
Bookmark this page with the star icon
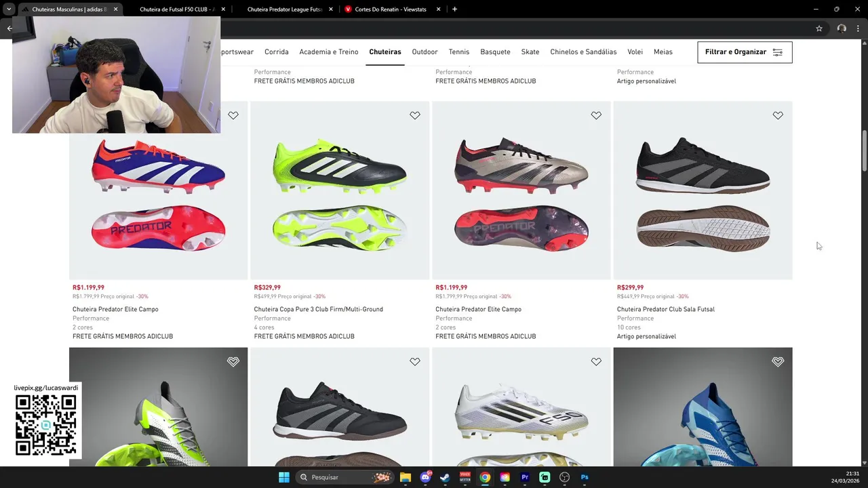(819, 28)
